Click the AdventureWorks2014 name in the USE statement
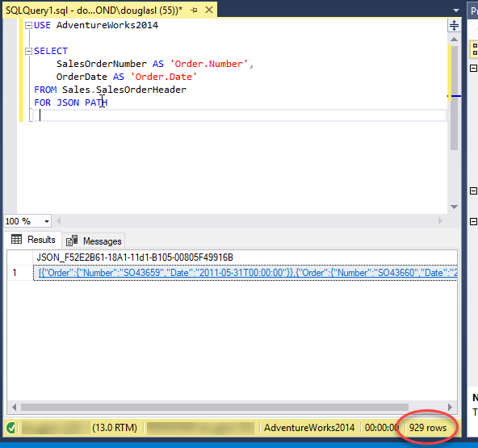The image size is (478, 448). (107, 25)
